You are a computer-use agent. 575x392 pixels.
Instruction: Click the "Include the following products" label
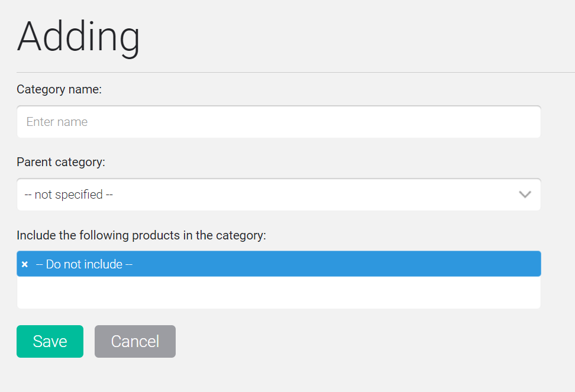point(141,235)
